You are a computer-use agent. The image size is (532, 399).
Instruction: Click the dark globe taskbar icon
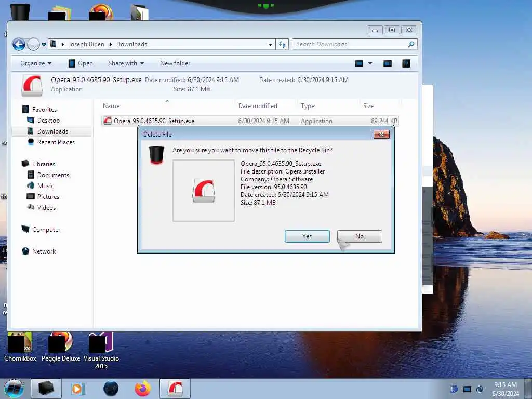(x=111, y=389)
